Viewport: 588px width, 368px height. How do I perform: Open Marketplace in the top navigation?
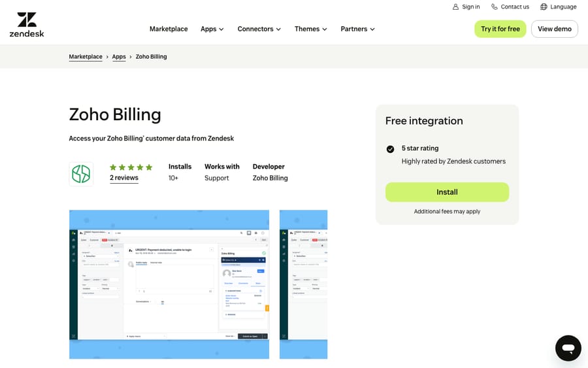coord(169,29)
